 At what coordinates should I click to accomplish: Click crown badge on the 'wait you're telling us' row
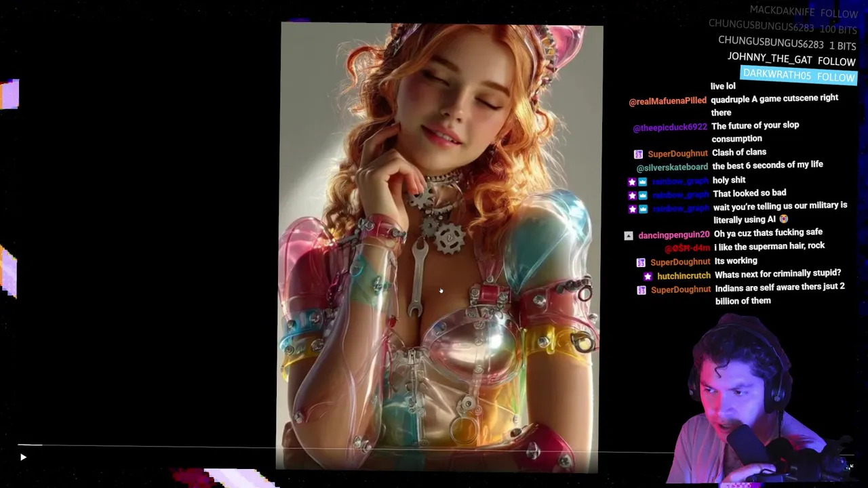[643, 208]
